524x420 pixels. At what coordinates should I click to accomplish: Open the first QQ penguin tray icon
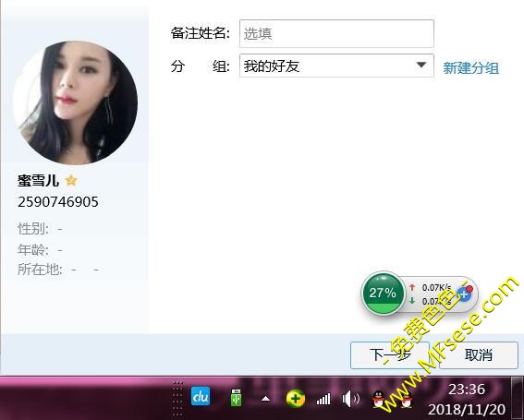point(380,399)
